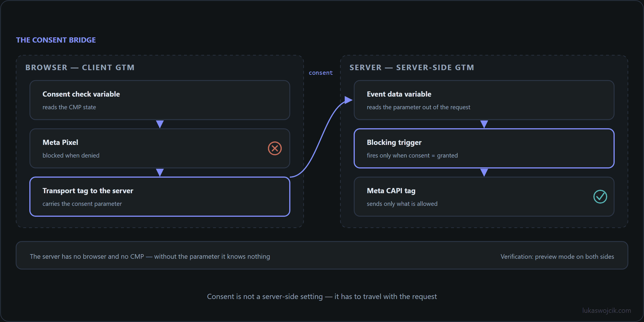
Task: Click 'reads the CMP state' text
Action: (69, 107)
